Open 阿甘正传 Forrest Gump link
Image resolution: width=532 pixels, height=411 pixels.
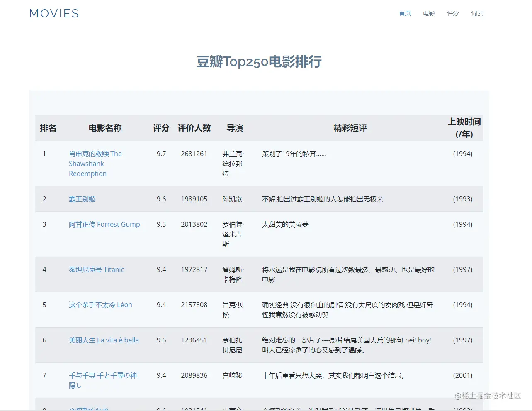[x=104, y=224]
